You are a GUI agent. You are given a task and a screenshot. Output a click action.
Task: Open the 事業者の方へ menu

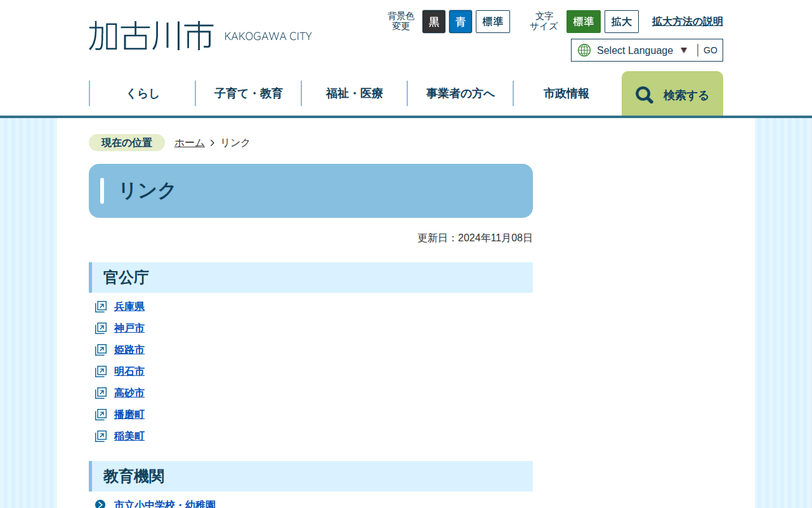461,93
